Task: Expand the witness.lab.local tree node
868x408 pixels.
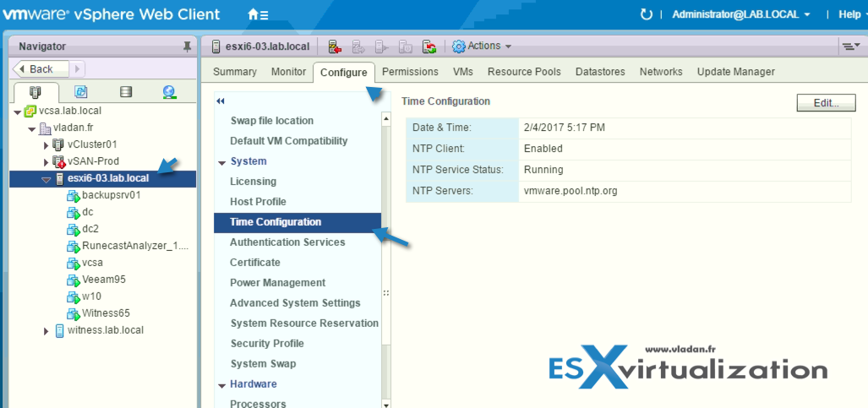Action: [46, 330]
